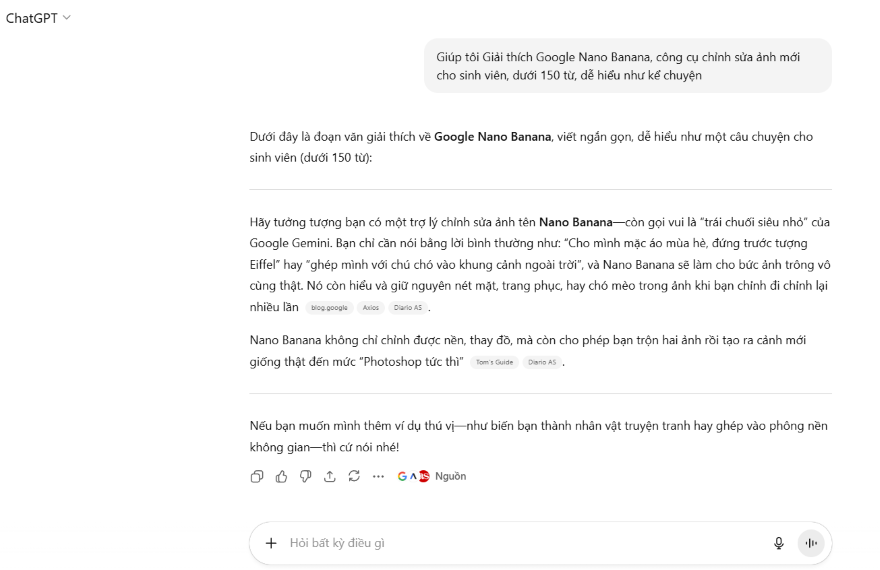
Task: Open Diario AS citation after "Photoshop tức thì"
Action: tap(541, 362)
